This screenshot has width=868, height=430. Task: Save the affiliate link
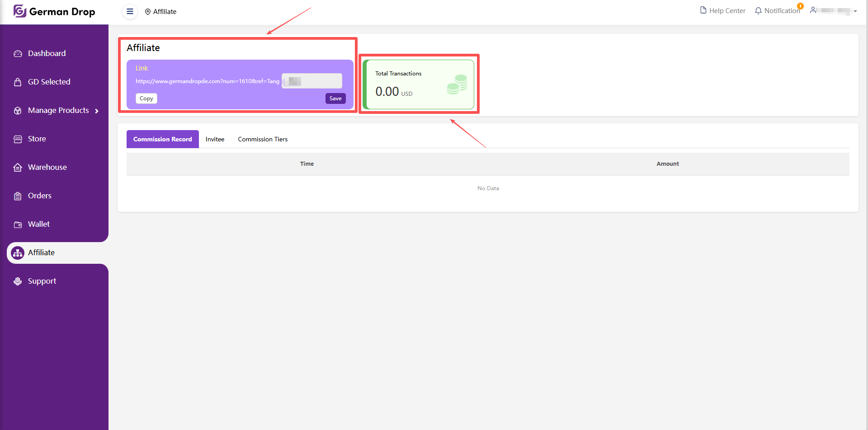tap(335, 98)
